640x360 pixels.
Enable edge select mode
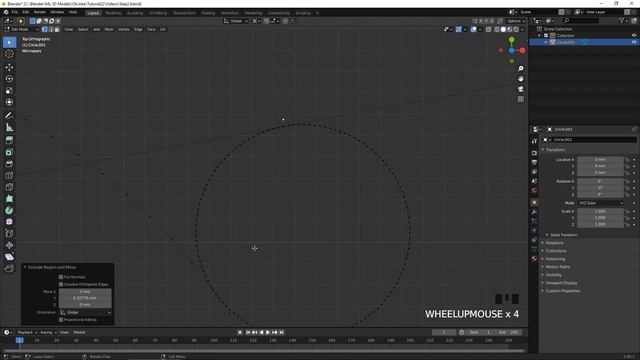[51, 29]
